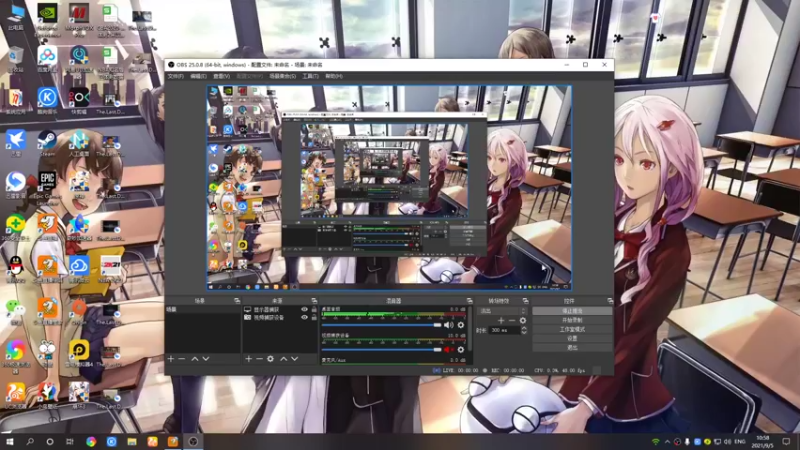Click transition duration spinner arrows

click(x=524, y=330)
